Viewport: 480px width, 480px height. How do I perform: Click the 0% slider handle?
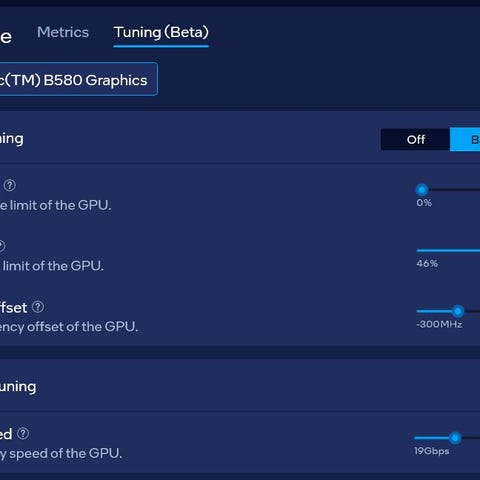coord(422,190)
